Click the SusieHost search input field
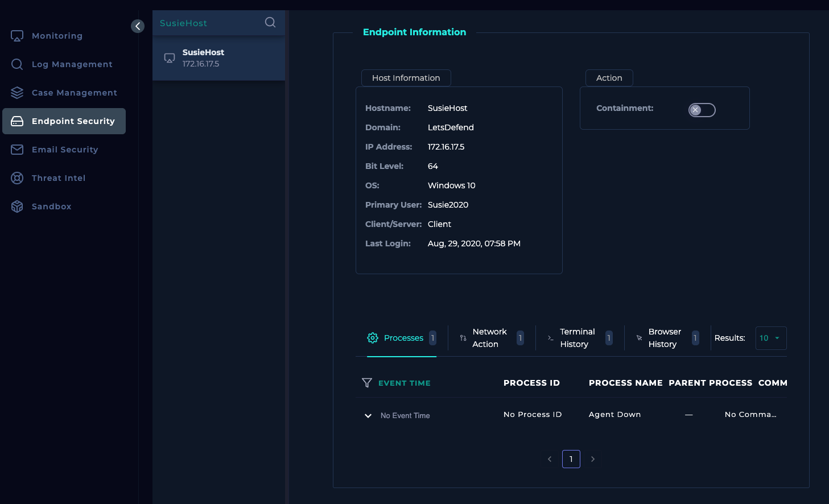 pos(208,23)
